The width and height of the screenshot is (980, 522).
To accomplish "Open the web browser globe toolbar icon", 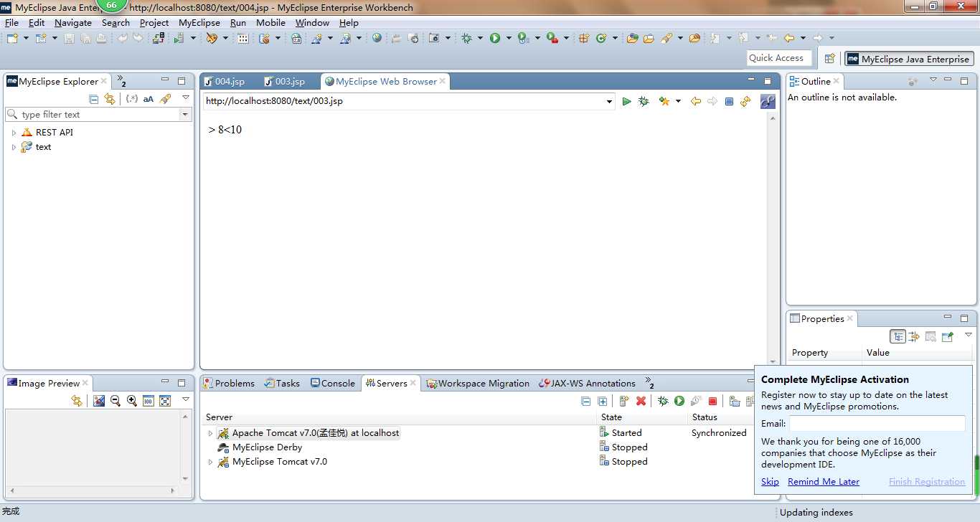I will tap(377, 38).
